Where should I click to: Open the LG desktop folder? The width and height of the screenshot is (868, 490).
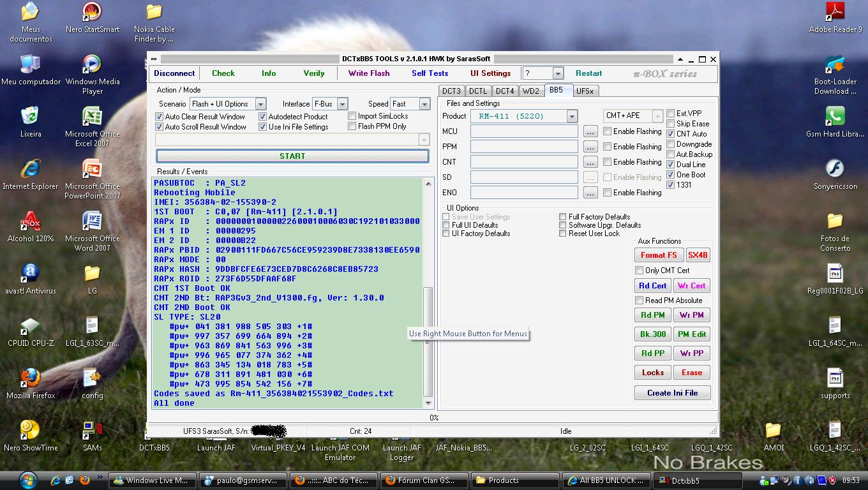92,279
